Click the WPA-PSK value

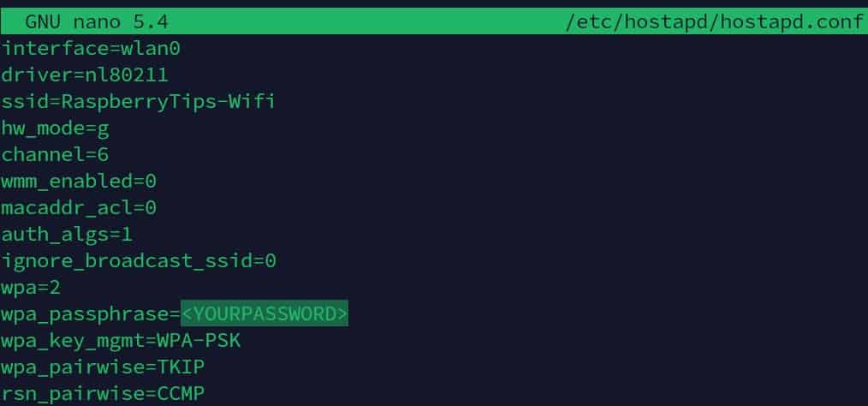coord(199,340)
